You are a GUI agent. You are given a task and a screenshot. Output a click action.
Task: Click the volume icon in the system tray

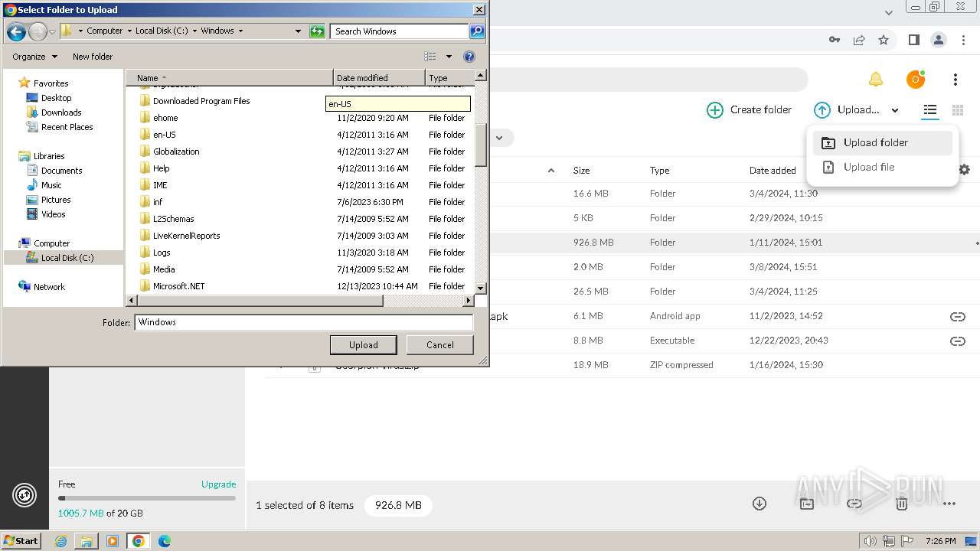click(870, 541)
